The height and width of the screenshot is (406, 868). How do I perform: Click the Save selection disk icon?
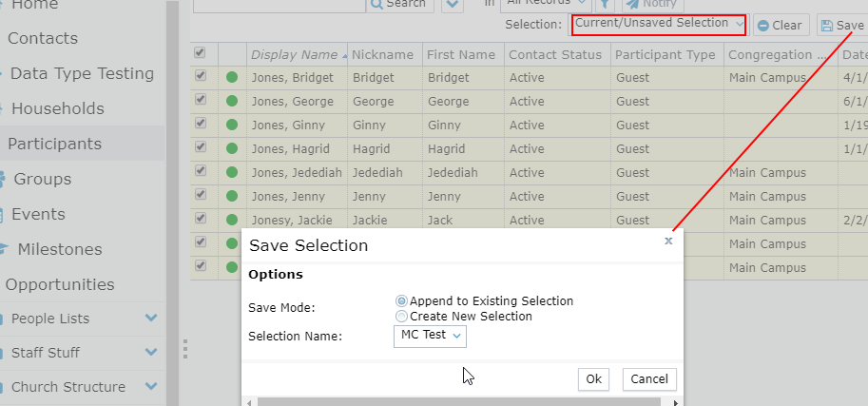click(x=827, y=27)
